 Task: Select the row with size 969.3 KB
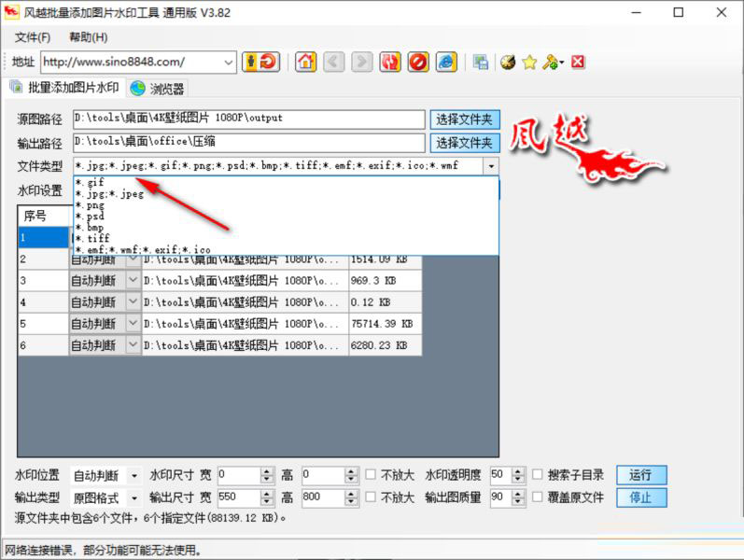coord(219,281)
